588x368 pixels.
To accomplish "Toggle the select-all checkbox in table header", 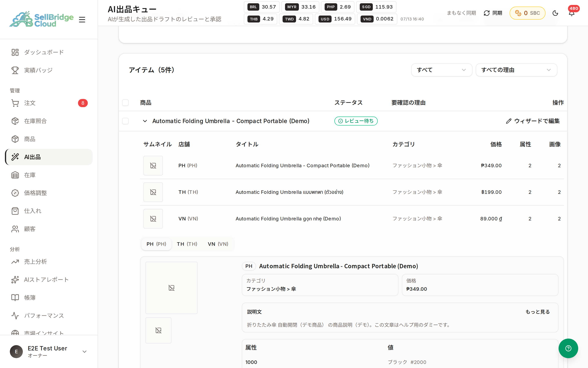I will [x=125, y=103].
